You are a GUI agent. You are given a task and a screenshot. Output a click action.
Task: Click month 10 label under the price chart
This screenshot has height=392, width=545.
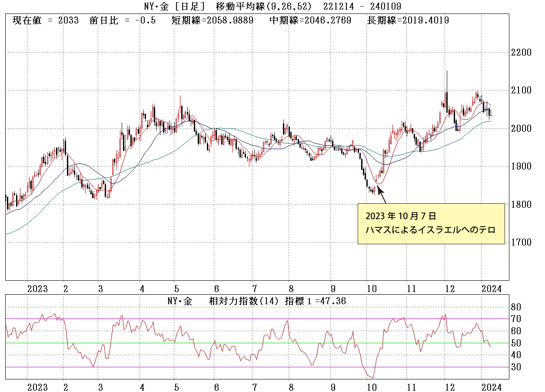click(371, 289)
